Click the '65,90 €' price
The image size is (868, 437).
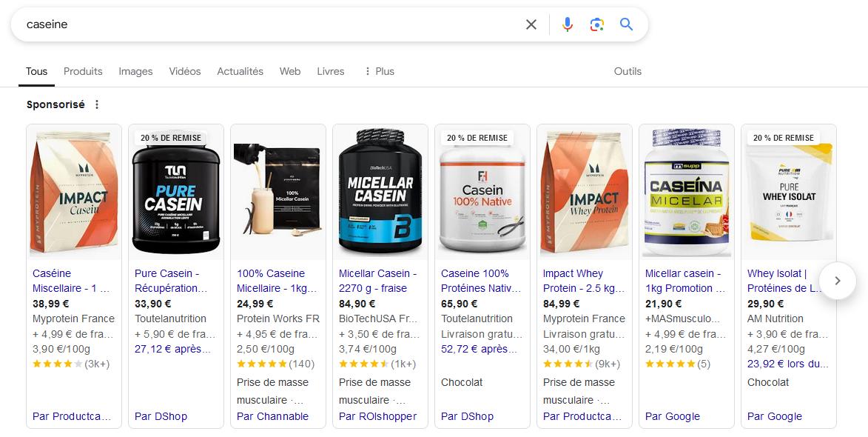pos(460,304)
